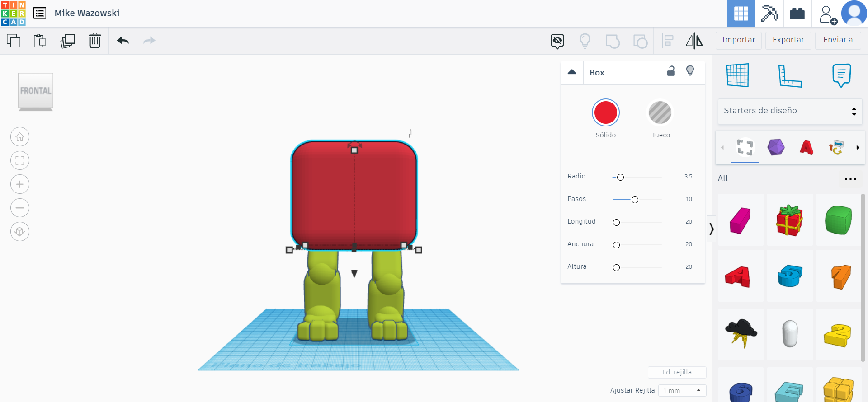Select the Hueco hole option
The height and width of the screenshot is (402, 868).
coord(660,112)
